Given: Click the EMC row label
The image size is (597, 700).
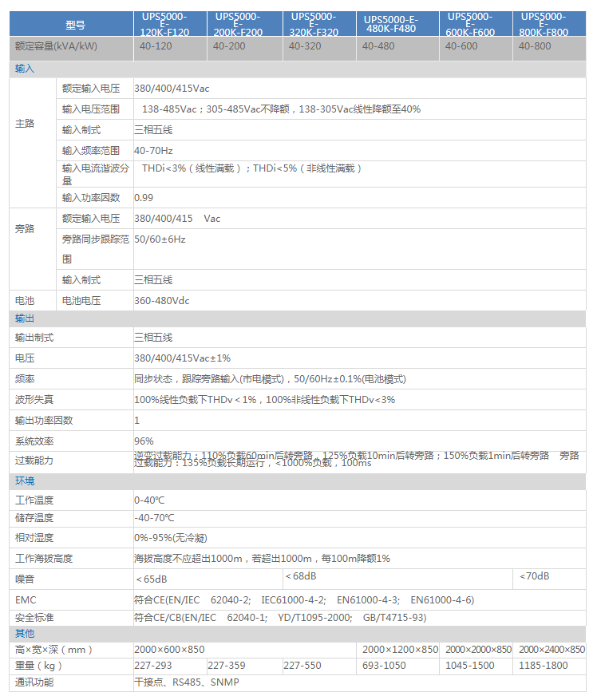Looking at the screenshot, I should coord(26,600).
